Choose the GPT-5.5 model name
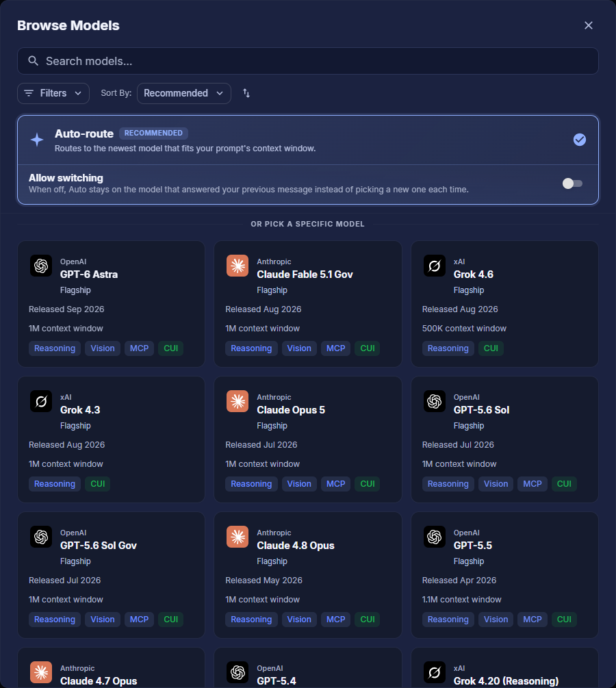 [472, 546]
